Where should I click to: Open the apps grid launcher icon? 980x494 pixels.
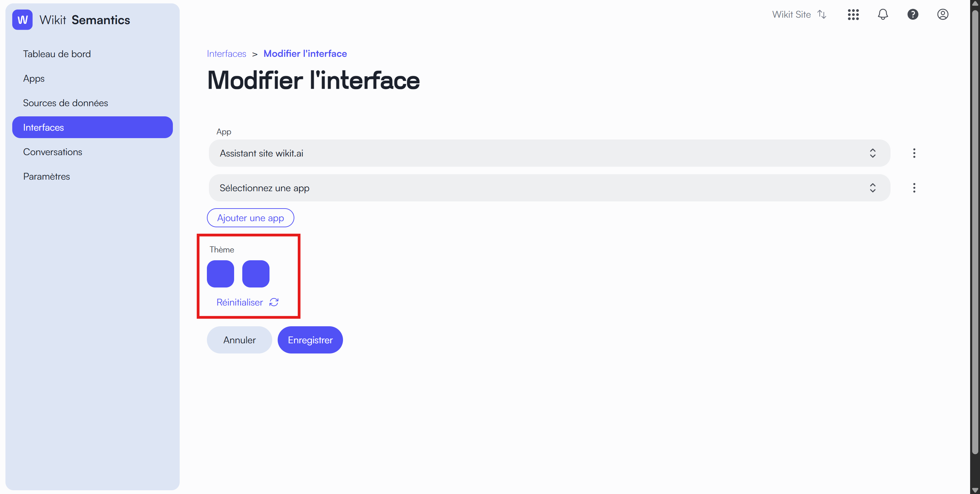click(x=853, y=14)
